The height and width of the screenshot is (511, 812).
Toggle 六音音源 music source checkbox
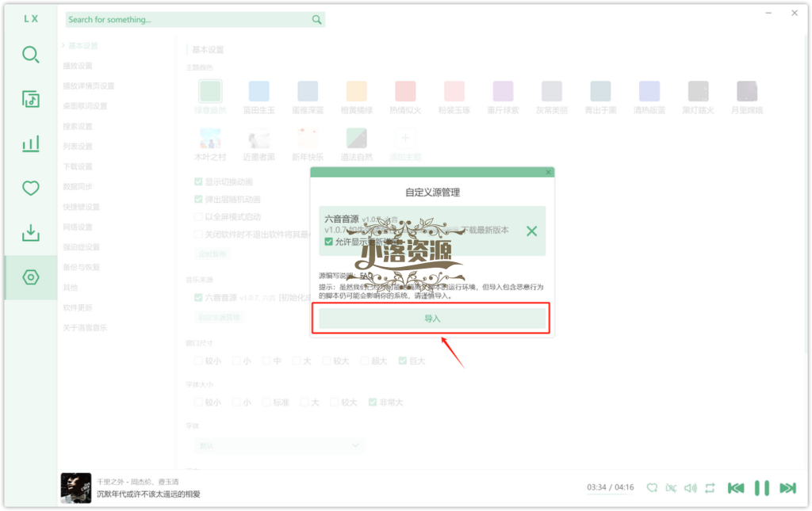coord(197,297)
